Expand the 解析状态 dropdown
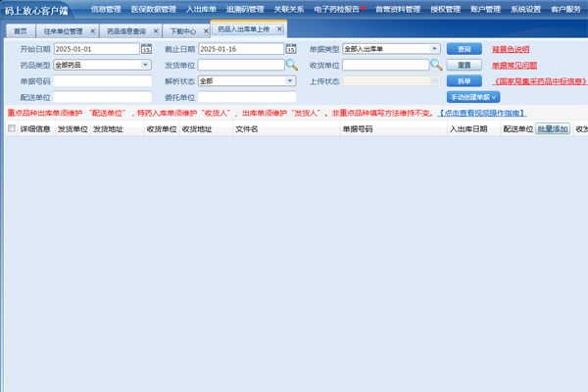The height and width of the screenshot is (392, 588). point(290,81)
